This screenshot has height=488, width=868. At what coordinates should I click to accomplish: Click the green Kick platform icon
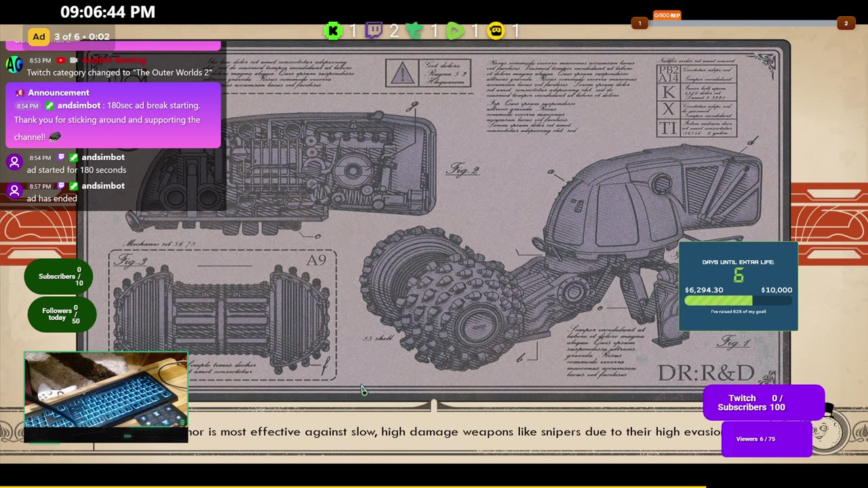[333, 30]
